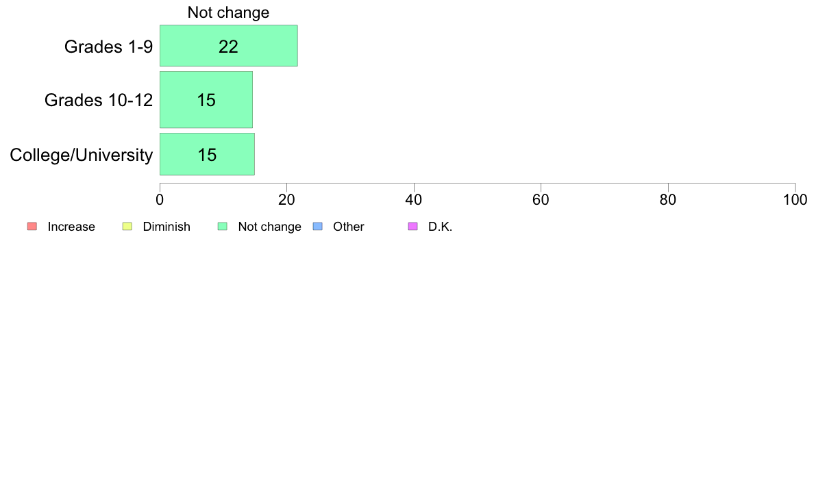Click the Grades 10-12 bar showing 15
The height and width of the screenshot is (504, 814).
[206, 100]
